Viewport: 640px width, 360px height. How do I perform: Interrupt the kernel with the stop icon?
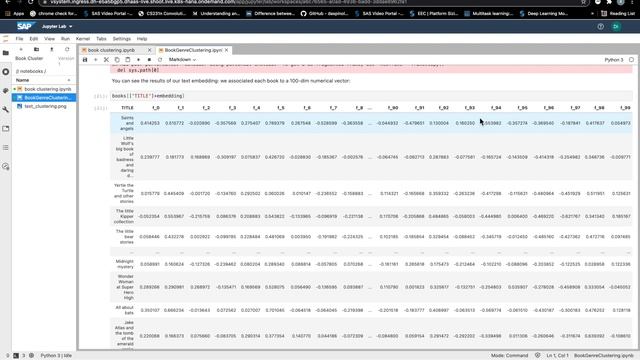149,60
